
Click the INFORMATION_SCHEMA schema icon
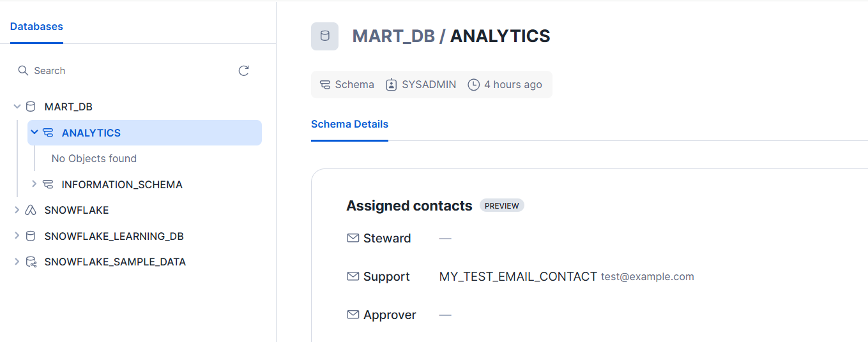[x=48, y=184]
